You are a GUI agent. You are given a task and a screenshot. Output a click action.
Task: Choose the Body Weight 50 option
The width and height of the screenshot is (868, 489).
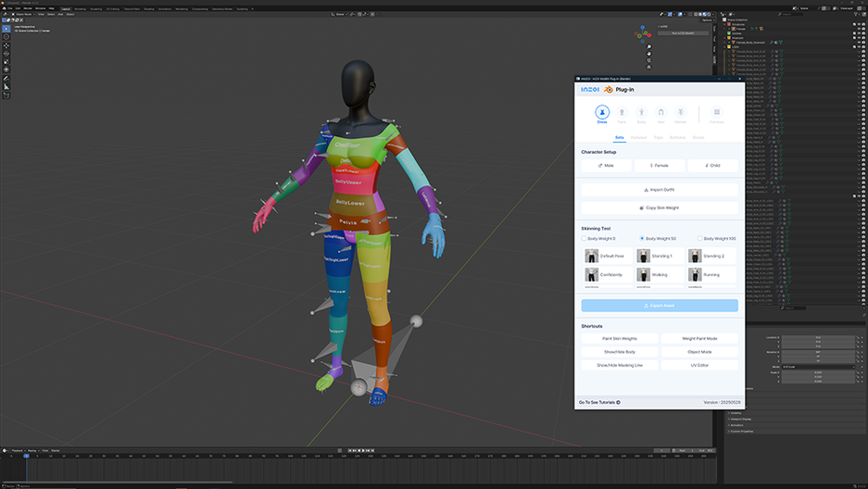[642, 239]
